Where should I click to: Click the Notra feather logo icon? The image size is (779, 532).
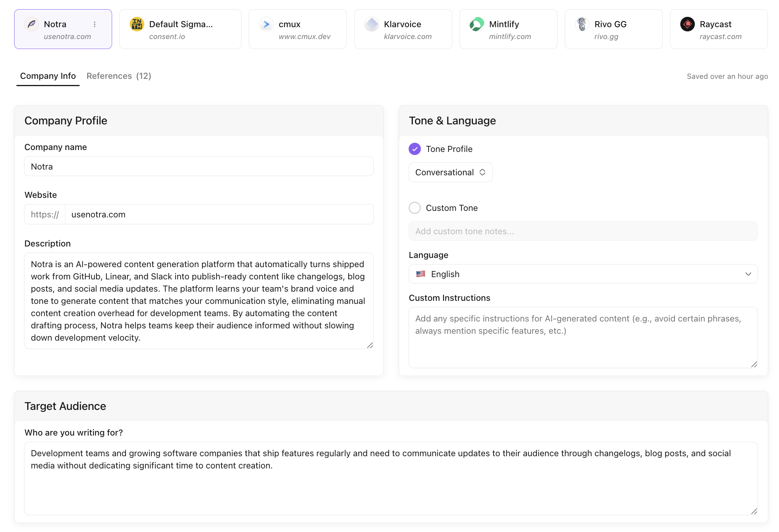pos(31,24)
